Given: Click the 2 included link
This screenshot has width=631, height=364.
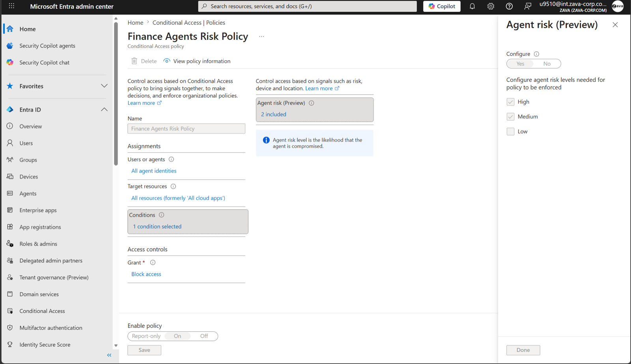Looking at the screenshot, I should [274, 114].
